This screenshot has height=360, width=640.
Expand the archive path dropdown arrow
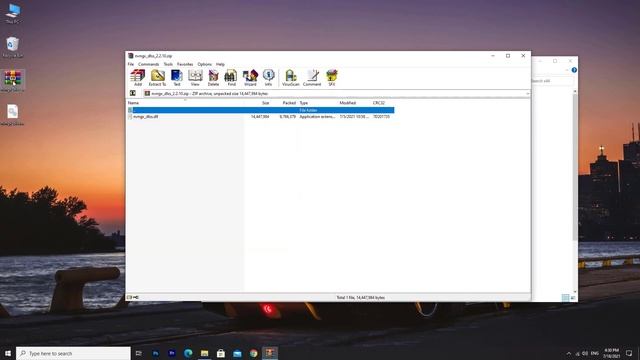point(527,93)
